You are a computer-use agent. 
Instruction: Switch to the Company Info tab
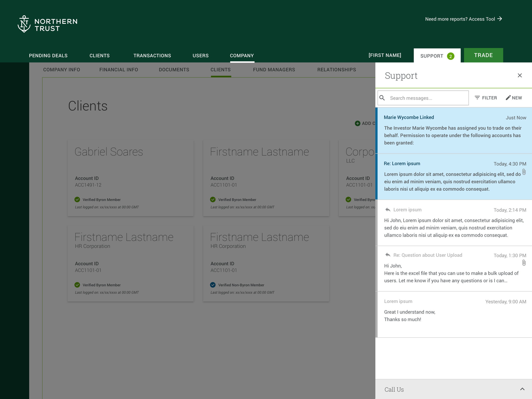click(61, 70)
